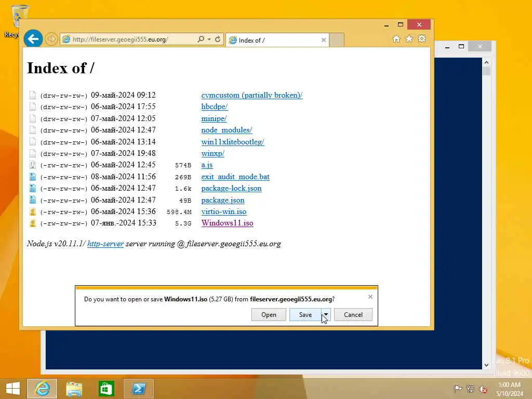The image size is (532, 399).
Task: Go back with the browser Back arrow
Action: point(33,39)
